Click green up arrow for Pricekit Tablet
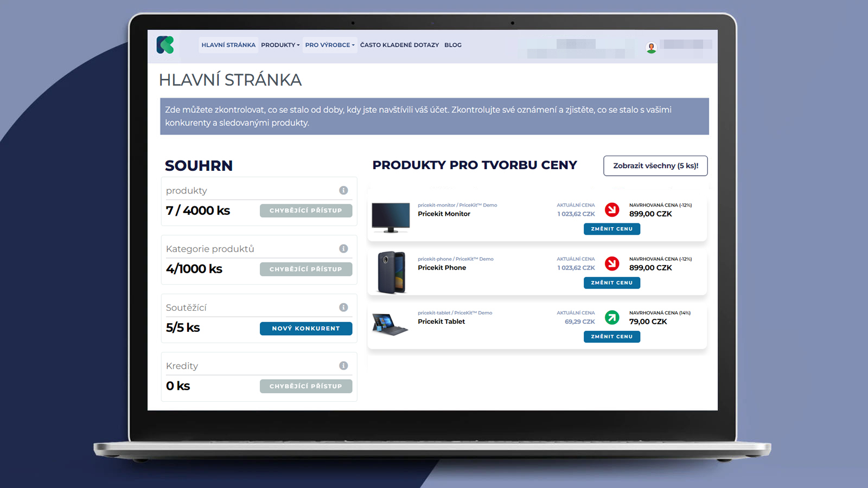868x488 pixels. point(612,317)
